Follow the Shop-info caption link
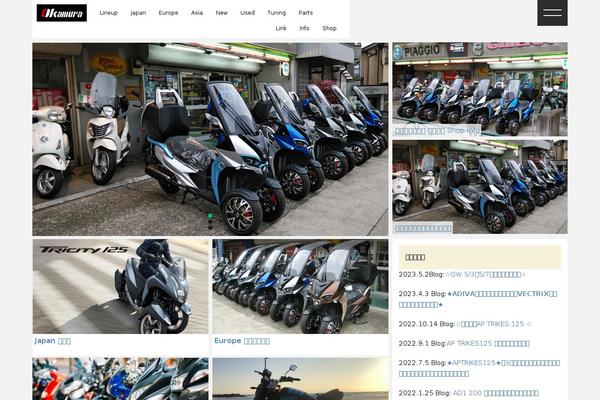This screenshot has height=400, width=600. coord(437,131)
